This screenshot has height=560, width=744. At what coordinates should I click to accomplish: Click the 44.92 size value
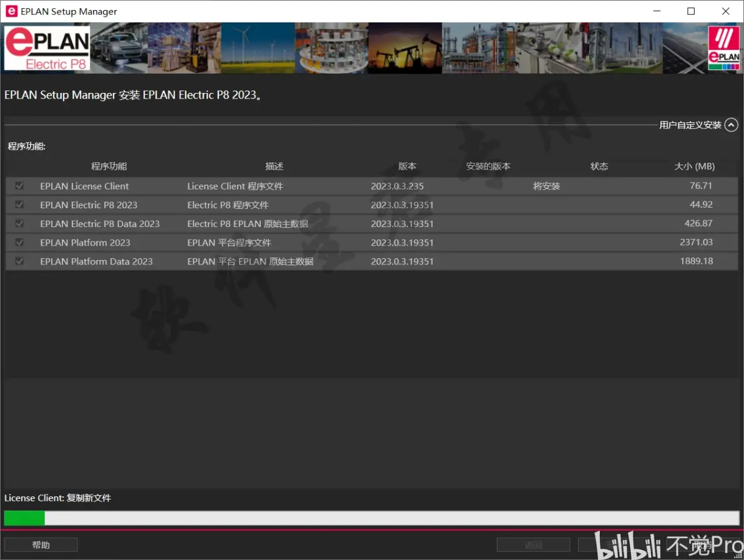click(701, 205)
